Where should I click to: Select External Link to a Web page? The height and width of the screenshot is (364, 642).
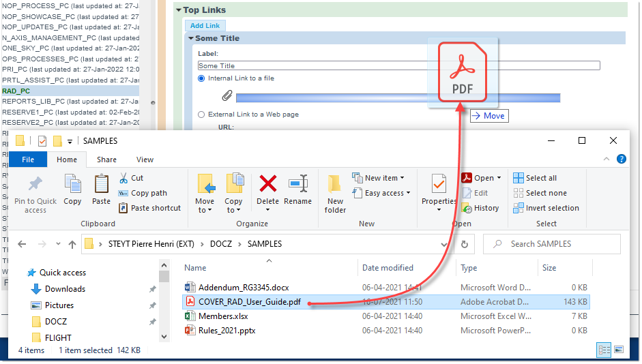click(x=201, y=115)
